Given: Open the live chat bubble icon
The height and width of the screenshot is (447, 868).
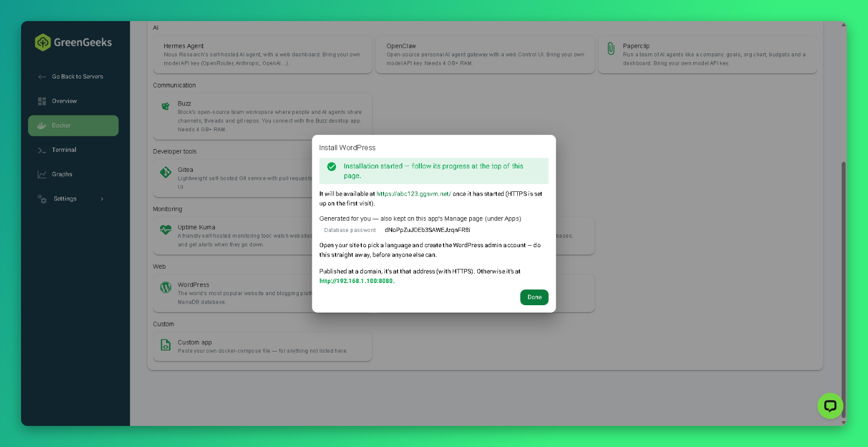Looking at the screenshot, I should coord(830,406).
